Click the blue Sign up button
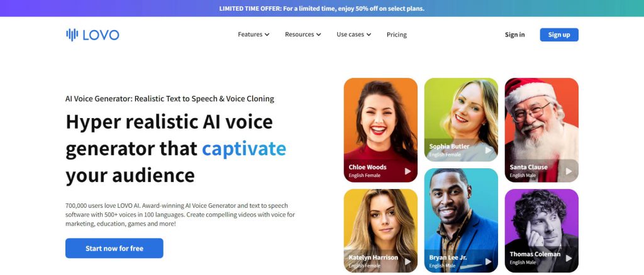Image resolution: width=644 pixels, height=275 pixels. coord(559,35)
